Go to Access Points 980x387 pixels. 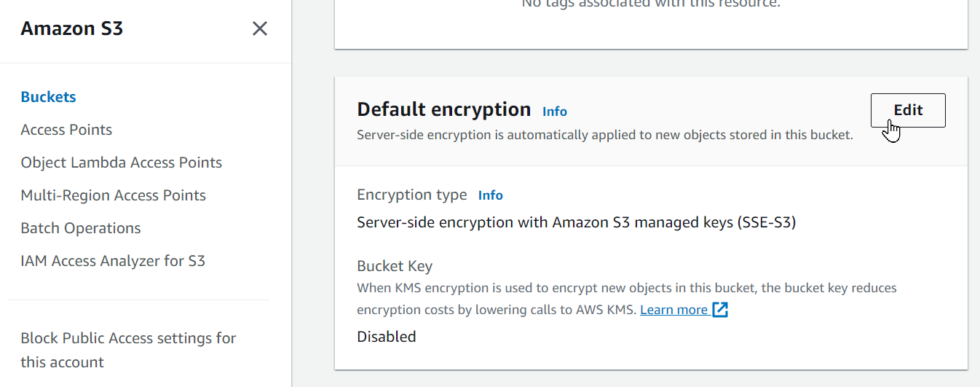(x=66, y=130)
